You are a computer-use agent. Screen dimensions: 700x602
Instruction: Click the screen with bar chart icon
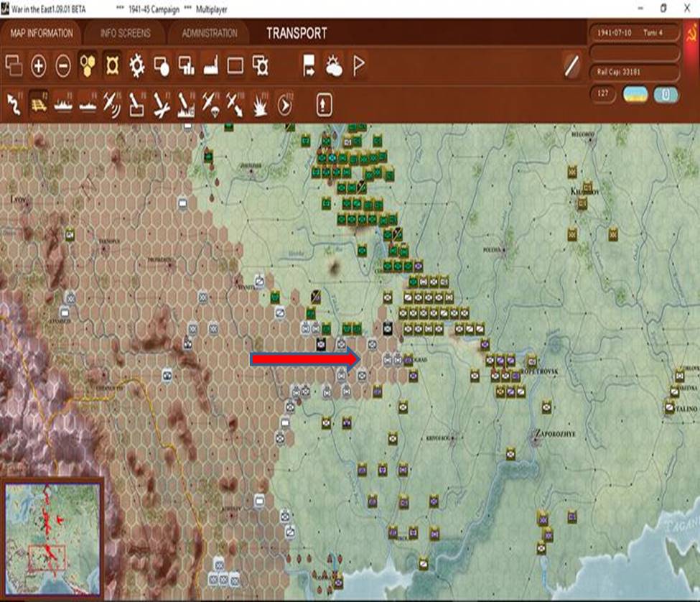[186, 66]
